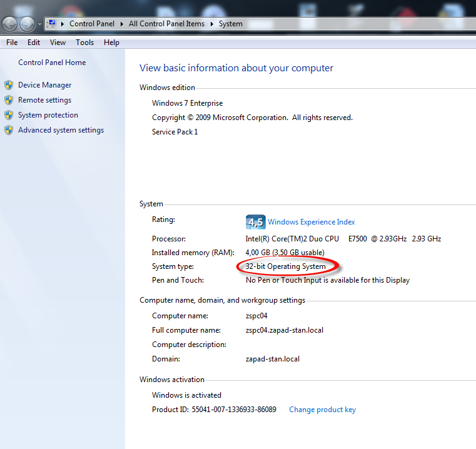Click the Windows 7 Enterprise edition text
The image size is (476, 449).
coord(187,103)
